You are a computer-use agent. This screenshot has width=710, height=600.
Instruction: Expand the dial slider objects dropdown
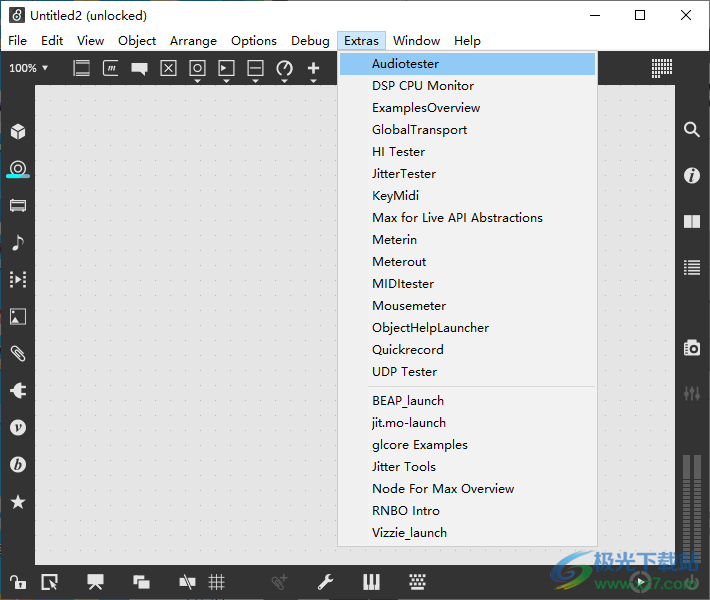point(284,70)
